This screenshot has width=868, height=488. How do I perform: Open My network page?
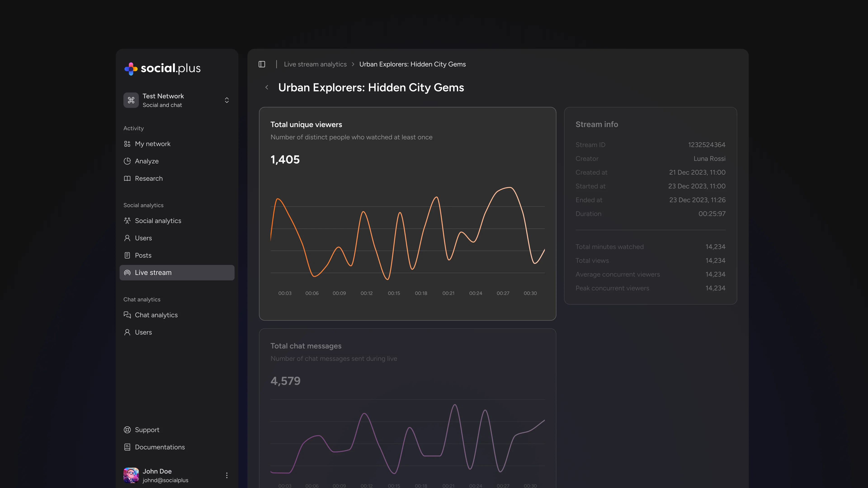tap(153, 144)
